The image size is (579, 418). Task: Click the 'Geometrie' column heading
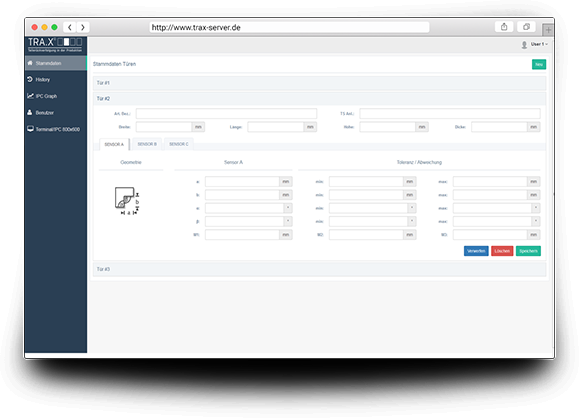131,162
